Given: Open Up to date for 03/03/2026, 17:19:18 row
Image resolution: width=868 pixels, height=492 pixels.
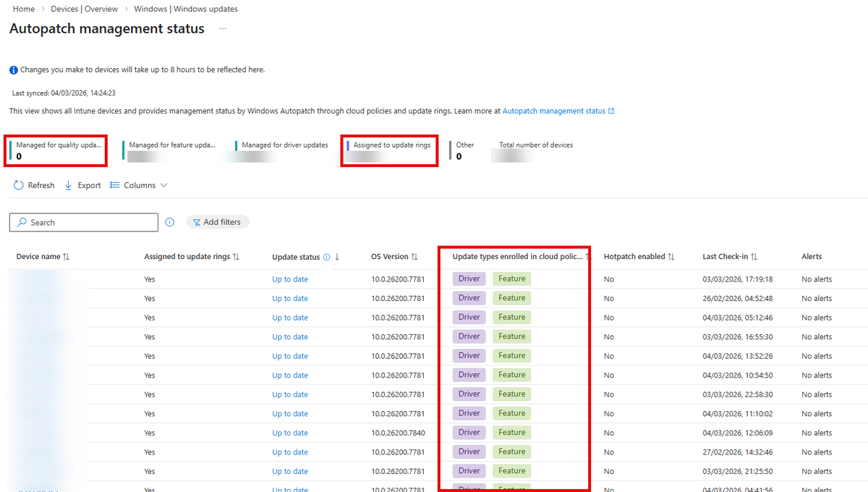Looking at the screenshot, I should click(290, 279).
